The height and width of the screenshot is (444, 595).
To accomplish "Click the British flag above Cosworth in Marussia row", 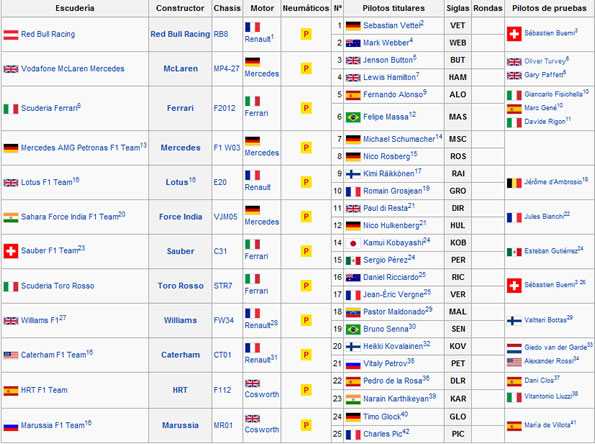I will pos(252,419).
